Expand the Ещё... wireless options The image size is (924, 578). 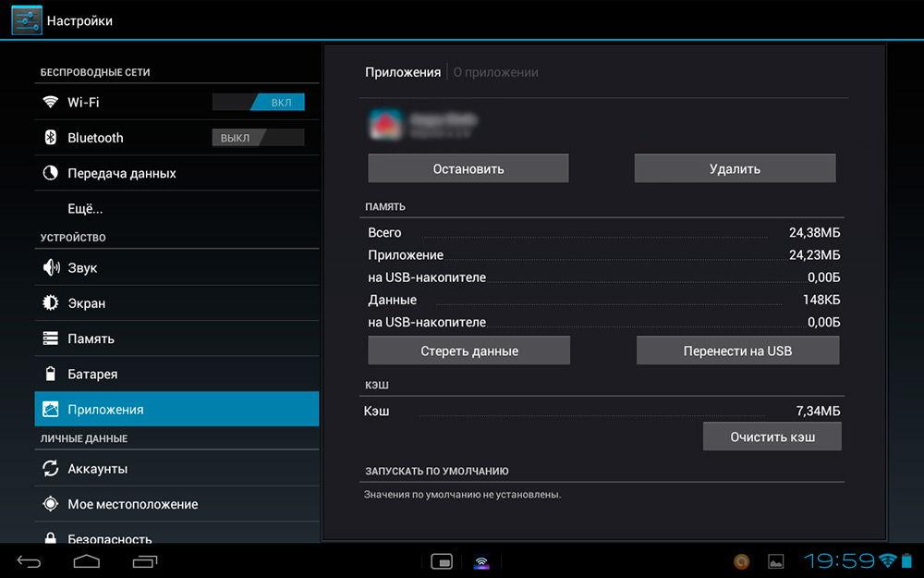point(85,208)
